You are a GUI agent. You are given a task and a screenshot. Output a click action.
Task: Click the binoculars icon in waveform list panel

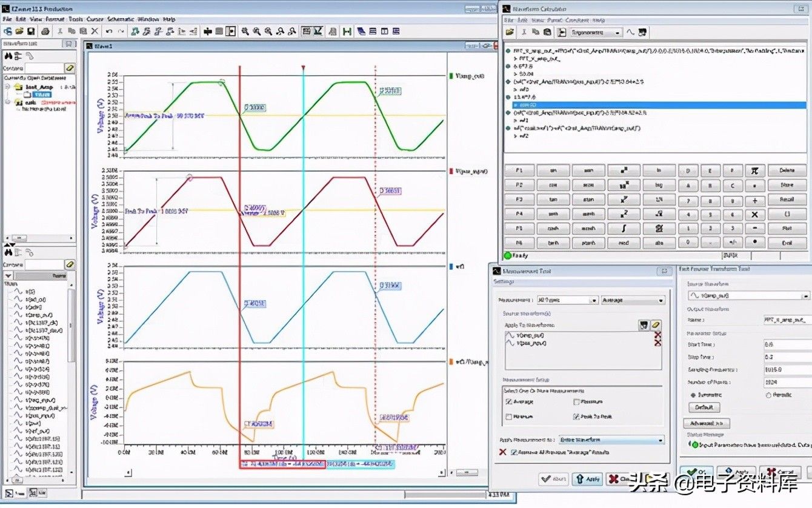click(x=8, y=56)
